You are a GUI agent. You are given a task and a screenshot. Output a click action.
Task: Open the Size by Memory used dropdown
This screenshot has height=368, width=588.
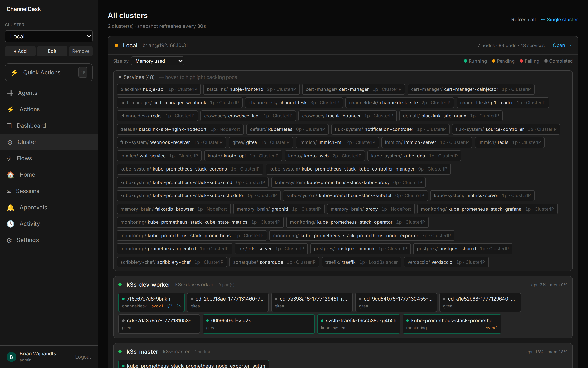[x=157, y=61]
